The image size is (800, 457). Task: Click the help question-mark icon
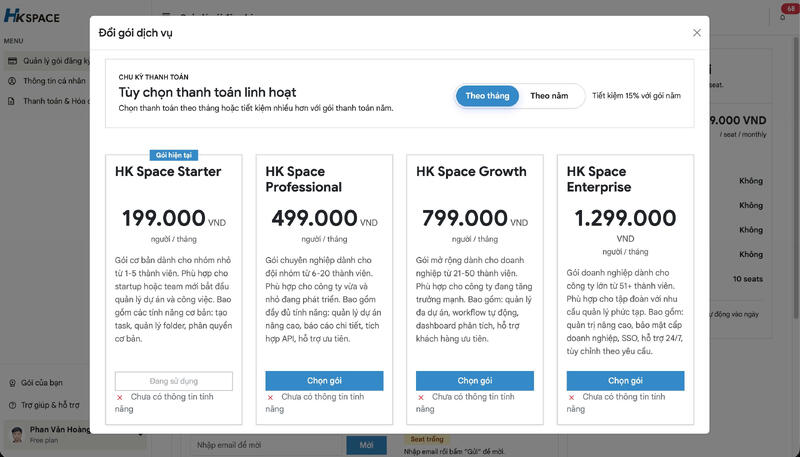[13, 405]
